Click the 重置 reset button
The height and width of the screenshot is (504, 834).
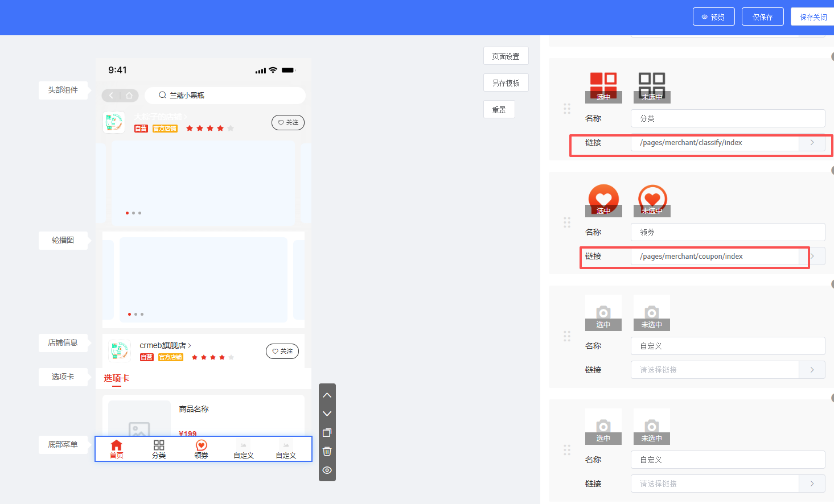pyautogui.click(x=499, y=109)
